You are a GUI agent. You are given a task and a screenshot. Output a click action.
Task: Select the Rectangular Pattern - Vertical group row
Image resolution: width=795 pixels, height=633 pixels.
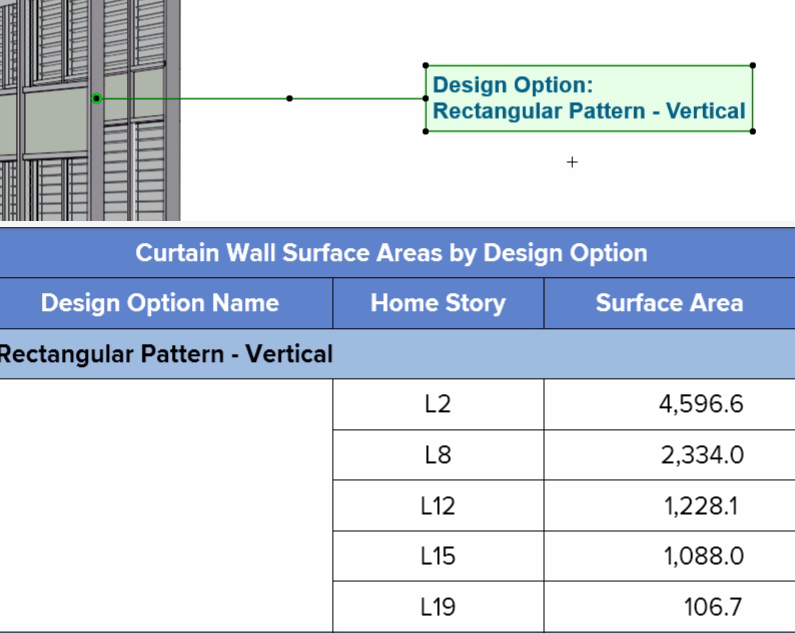coord(166,353)
